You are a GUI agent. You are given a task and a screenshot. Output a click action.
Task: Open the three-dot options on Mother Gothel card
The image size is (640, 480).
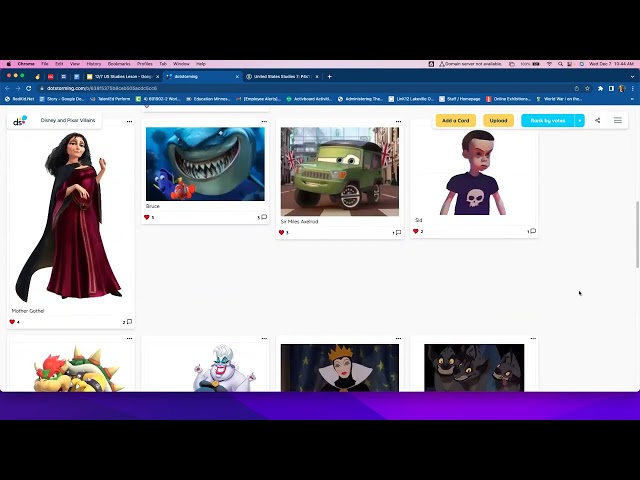[129, 122]
